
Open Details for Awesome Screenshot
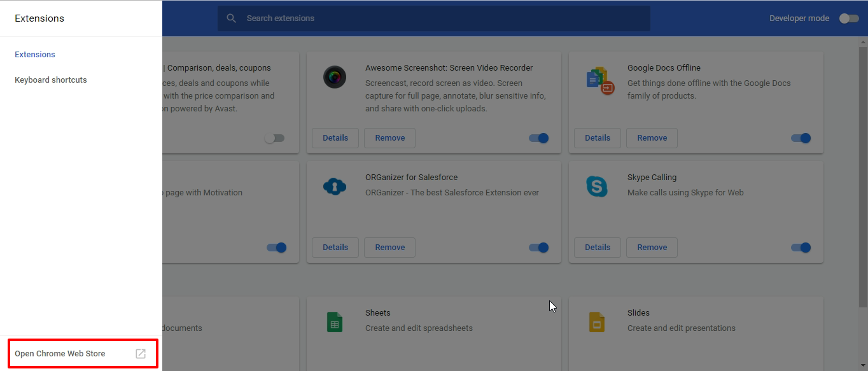(x=335, y=138)
